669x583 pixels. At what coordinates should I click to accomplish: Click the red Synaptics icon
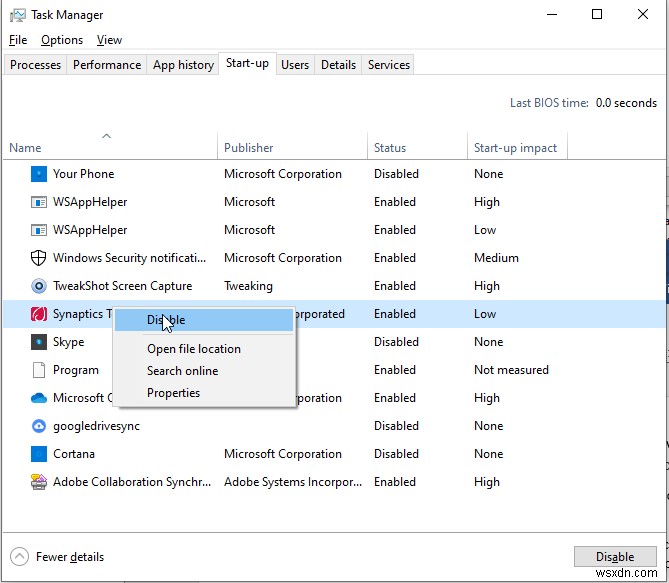click(38, 314)
